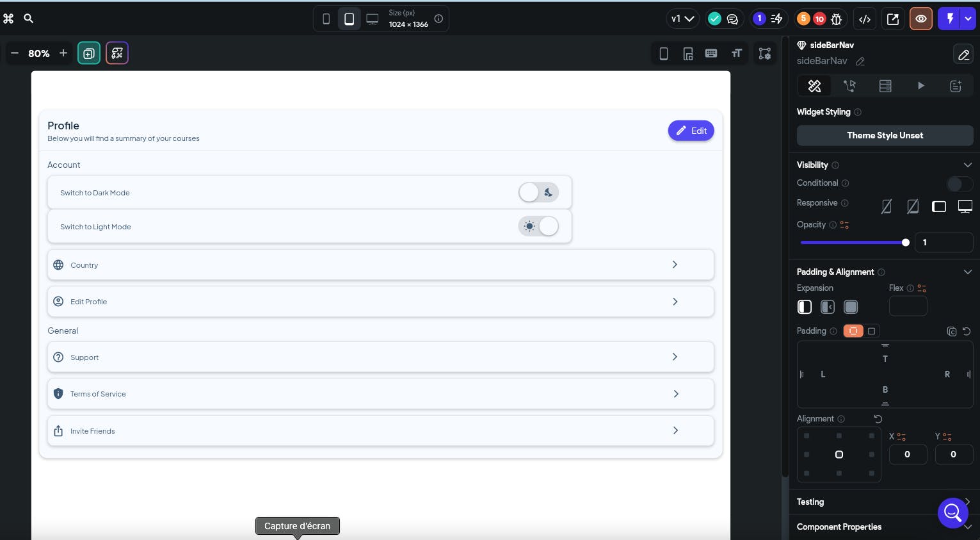This screenshot has width=980, height=540.
Task: Click the purple AI design button
Action: pyautogui.click(x=117, y=53)
